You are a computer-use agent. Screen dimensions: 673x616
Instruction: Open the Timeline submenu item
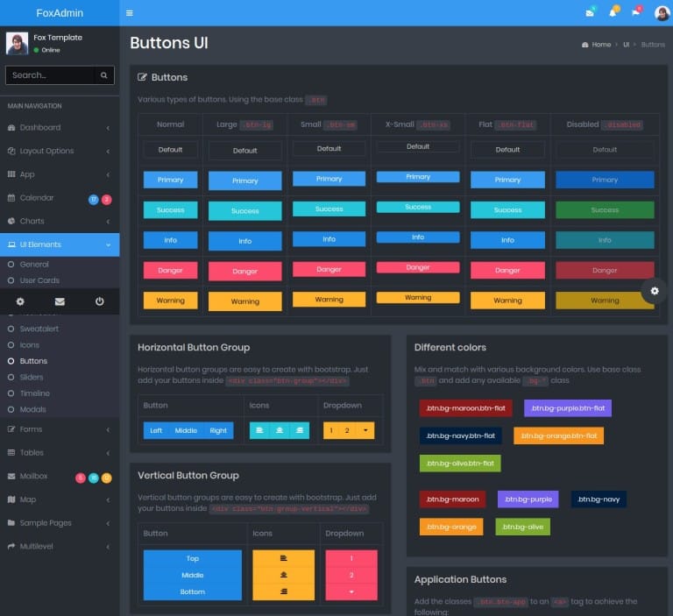pyautogui.click(x=35, y=393)
